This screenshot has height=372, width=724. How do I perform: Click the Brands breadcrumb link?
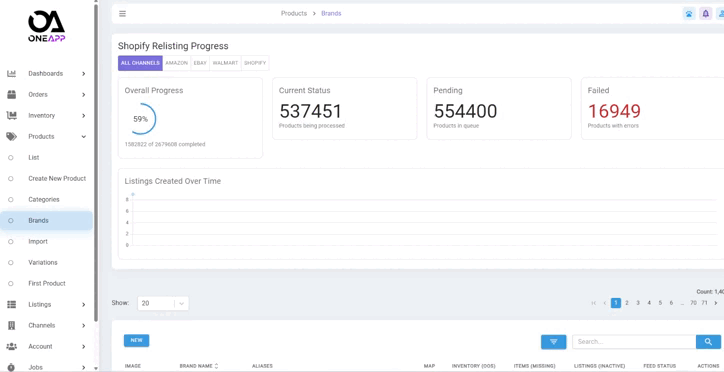[x=331, y=13]
